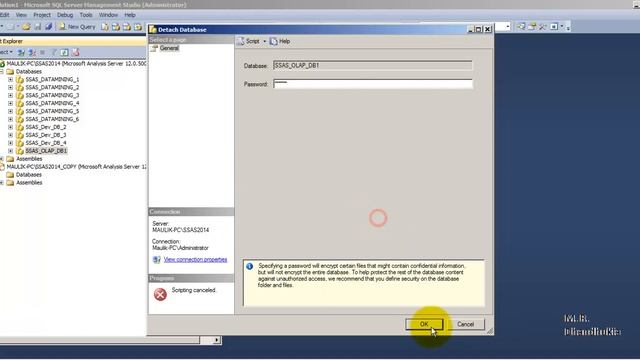Viewport: 640px width, 360px height.
Task: Click the OK button in Detach Database
Action: (x=424, y=324)
